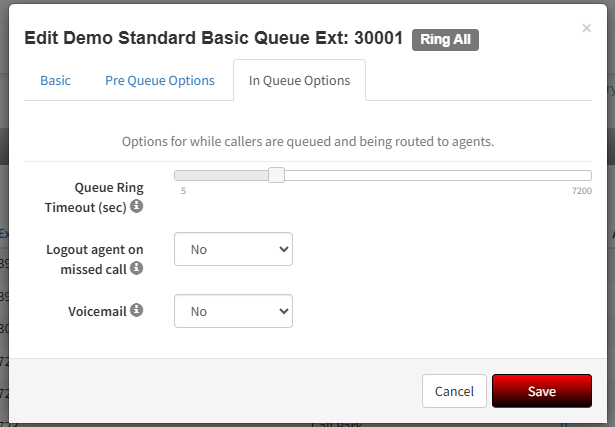Click the description text about queued callers
The height and width of the screenshot is (427, 615).
[x=308, y=141]
